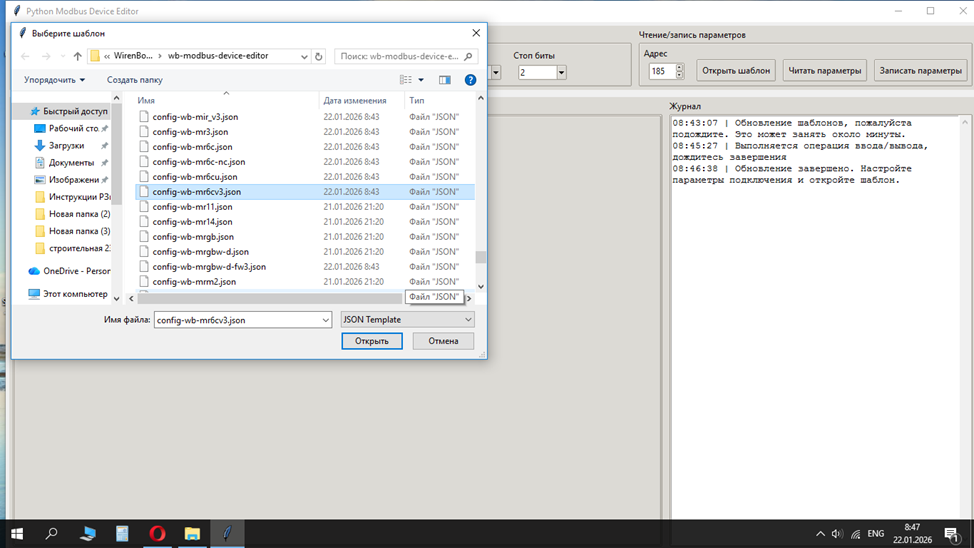This screenshot has width=974, height=548.
Task: Open the stop bits dropdown arrow
Action: tap(561, 72)
